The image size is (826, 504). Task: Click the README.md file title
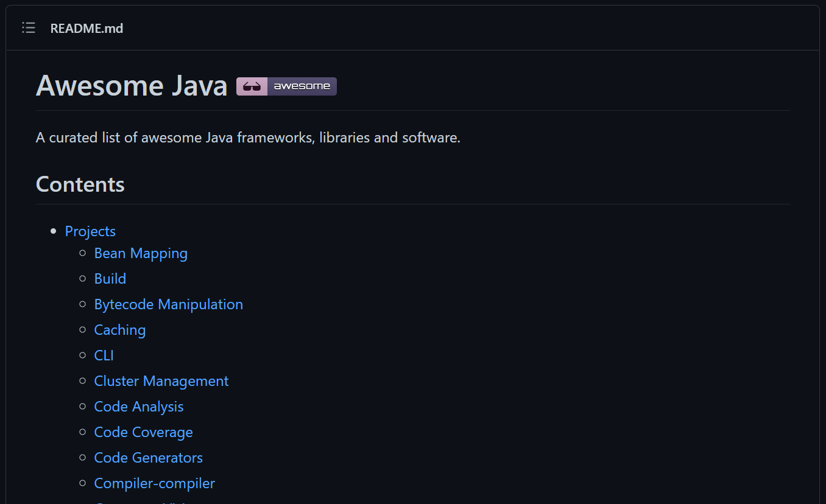[86, 29]
